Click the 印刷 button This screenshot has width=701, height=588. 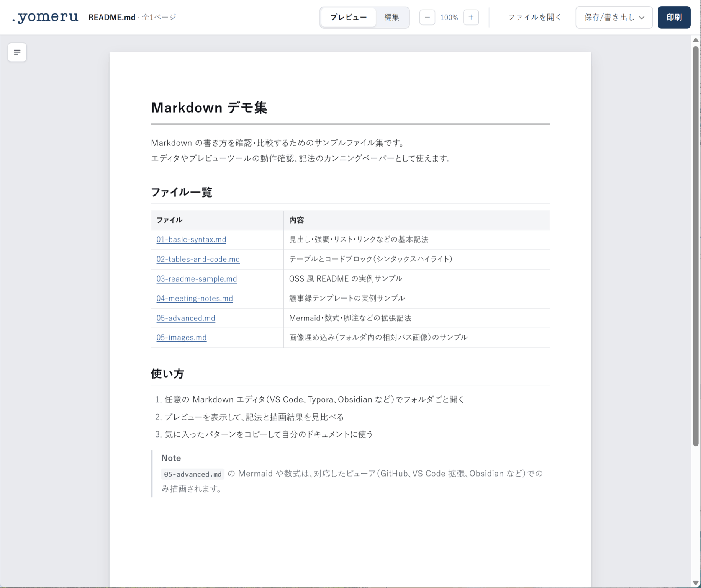(x=674, y=17)
